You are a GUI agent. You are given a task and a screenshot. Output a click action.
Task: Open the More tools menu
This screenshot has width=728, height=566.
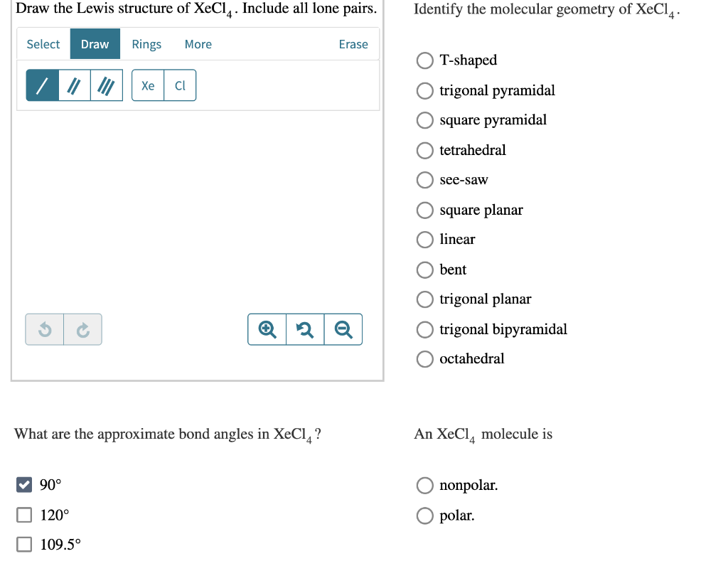(x=198, y=44)
